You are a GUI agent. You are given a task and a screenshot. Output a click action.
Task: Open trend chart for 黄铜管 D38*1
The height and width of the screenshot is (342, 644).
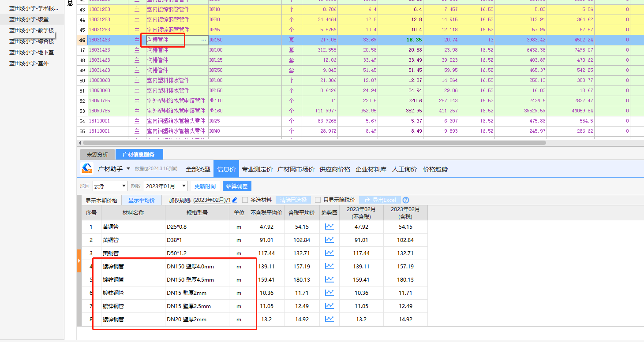coord(329,240)
